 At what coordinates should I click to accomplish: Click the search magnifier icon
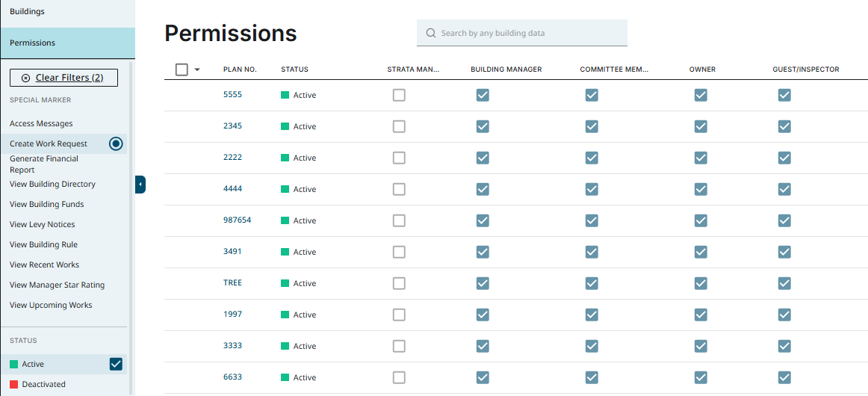click(x=431, y=33)
